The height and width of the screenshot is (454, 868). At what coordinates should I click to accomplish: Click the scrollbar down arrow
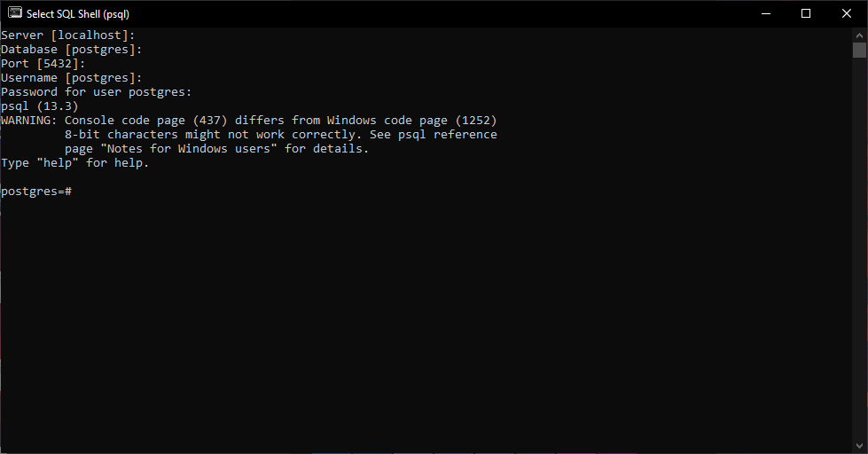859,446
